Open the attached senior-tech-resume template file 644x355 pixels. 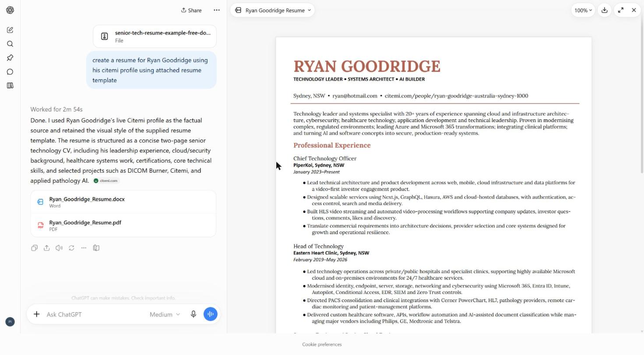pos(155,36)
